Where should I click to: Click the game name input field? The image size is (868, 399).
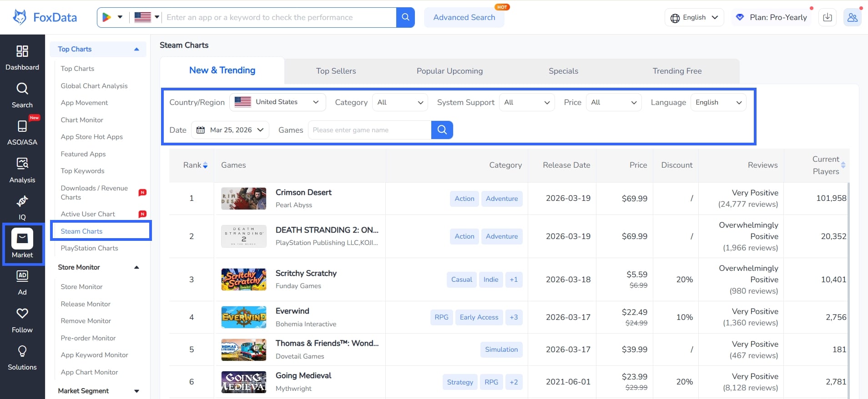coord(369,130)
